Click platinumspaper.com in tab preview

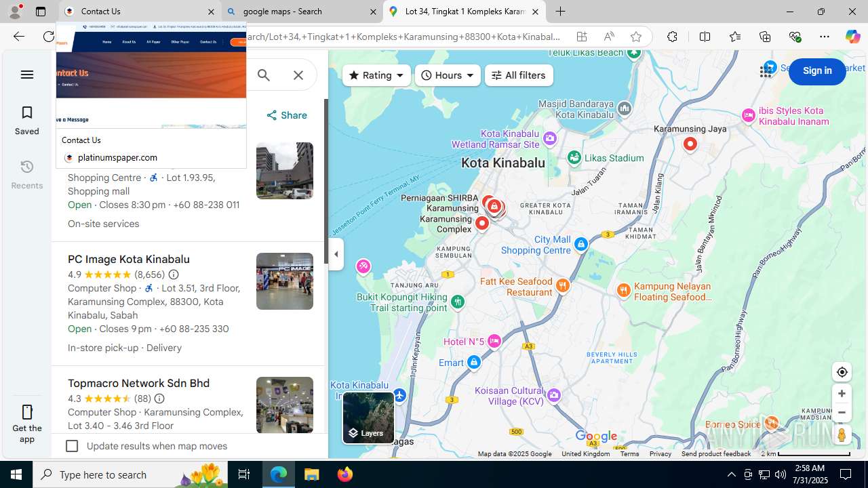coord(117,157)
